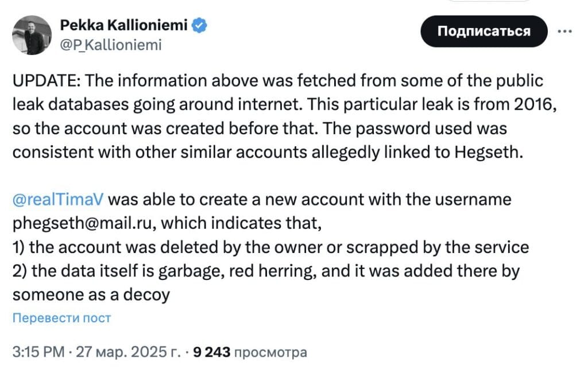Click the 'password used was' sentence line

point(415,128)
